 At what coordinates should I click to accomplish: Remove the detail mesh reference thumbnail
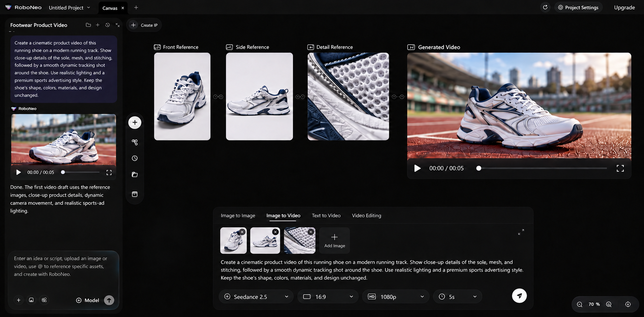(311, 232)
